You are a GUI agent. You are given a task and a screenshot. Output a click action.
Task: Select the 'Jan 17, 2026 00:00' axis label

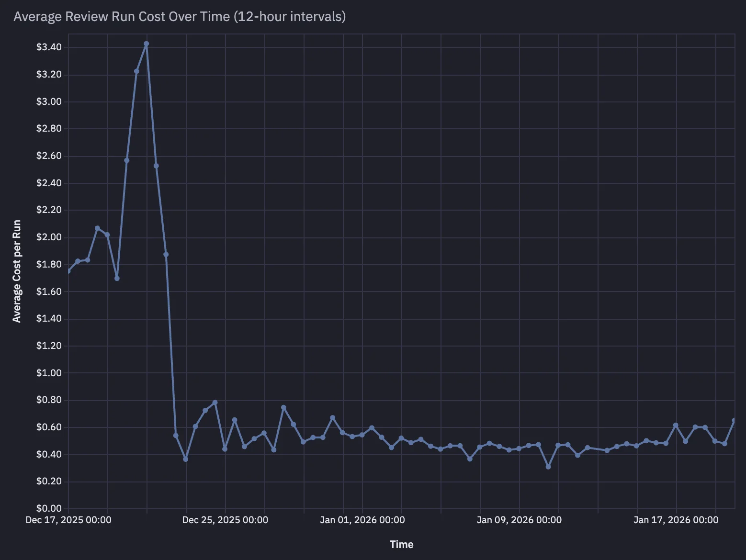pyautogui.click(x=676, y=520)
